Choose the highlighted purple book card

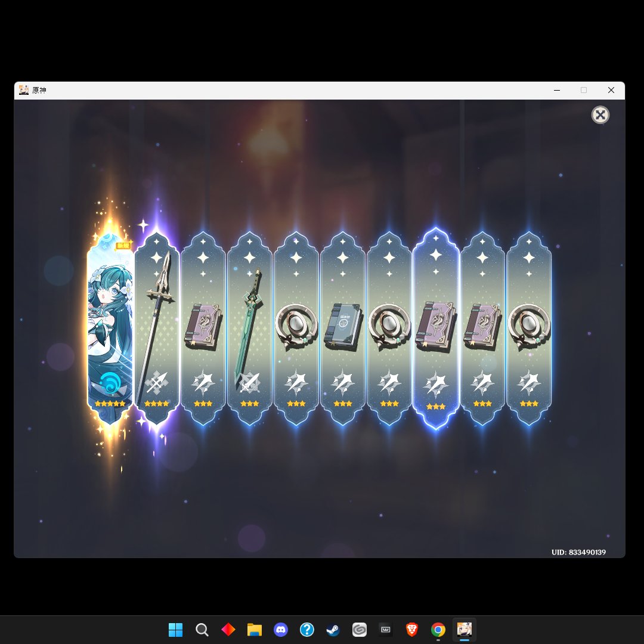click(436, 329)
